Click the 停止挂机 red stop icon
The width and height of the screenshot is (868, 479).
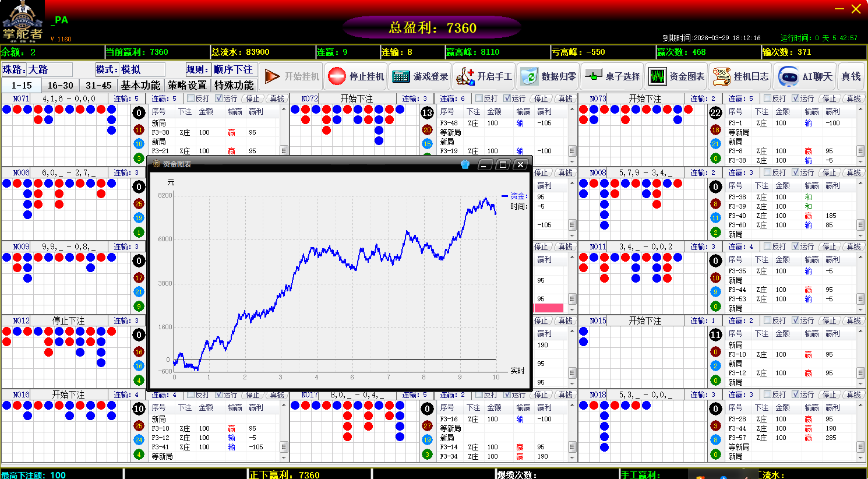(337, 76)
